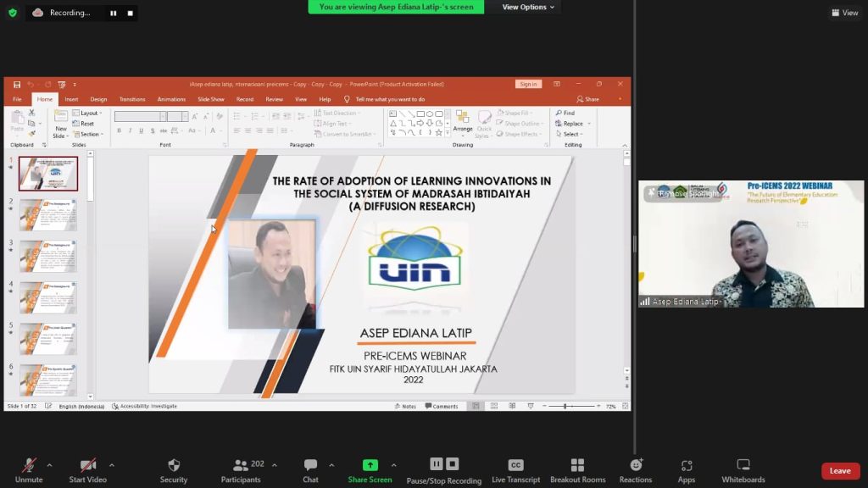Toggle the Notes pane in status bar
This screenshot has width=868, height=488.
point(405,406)
